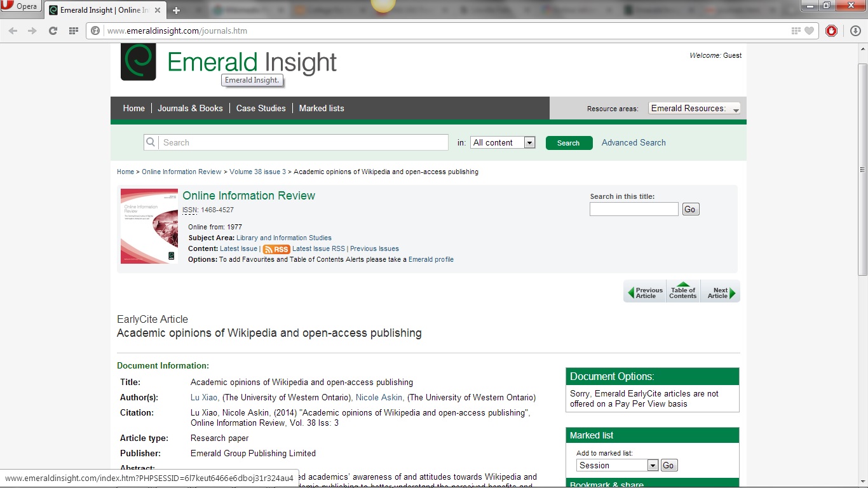Viewport: 868px width, 488px height.
Task: Open the Table of Contents button
Action: coord(683,292)
